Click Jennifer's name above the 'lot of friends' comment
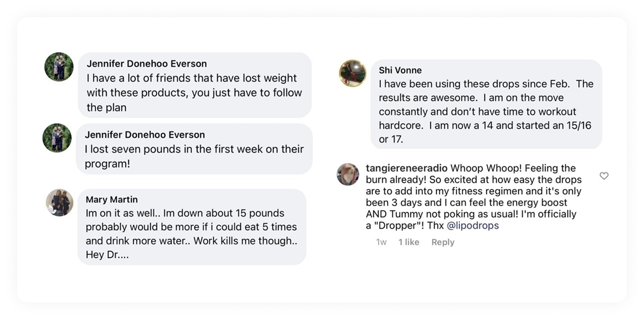The width and height of the screenshot is (644, 320). coord(146,64)
